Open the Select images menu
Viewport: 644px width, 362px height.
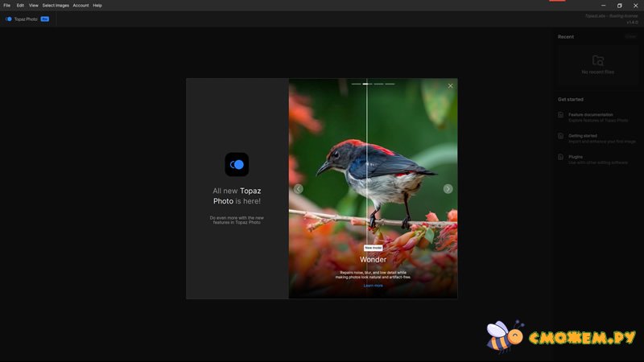click(x=56, y=6)
